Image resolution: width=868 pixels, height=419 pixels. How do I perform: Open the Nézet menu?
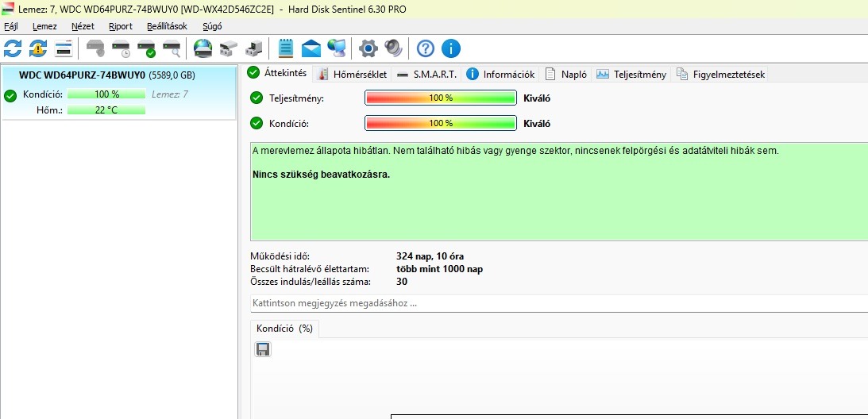coord(83,26)
